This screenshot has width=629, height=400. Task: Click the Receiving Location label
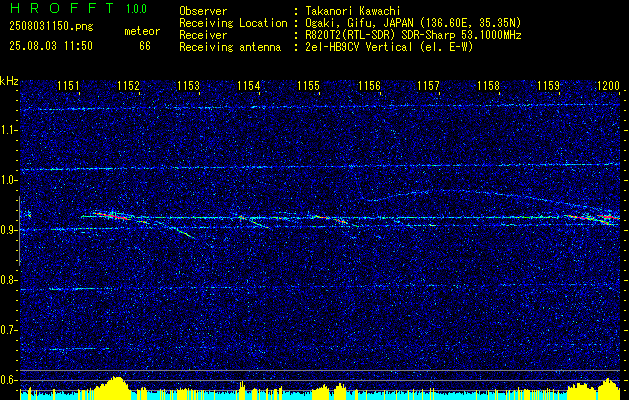[x=233, y=23]
